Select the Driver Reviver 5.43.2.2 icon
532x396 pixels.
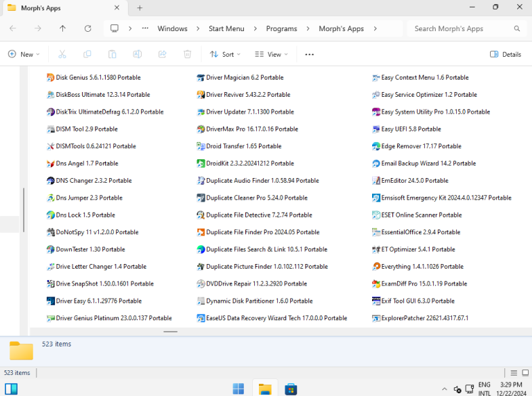(201, 95)
